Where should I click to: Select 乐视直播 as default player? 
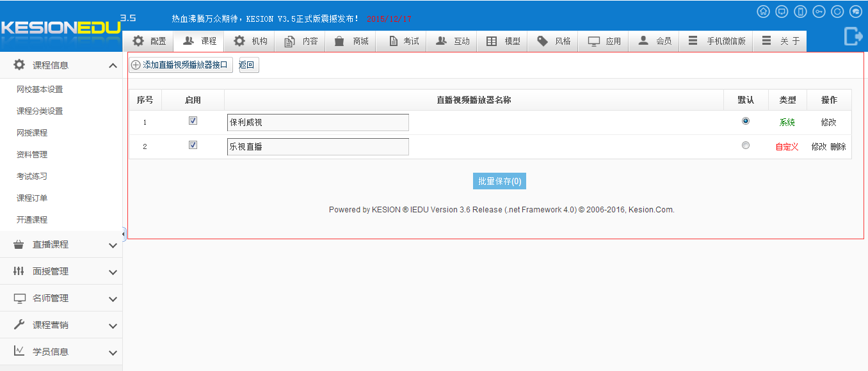745,146
